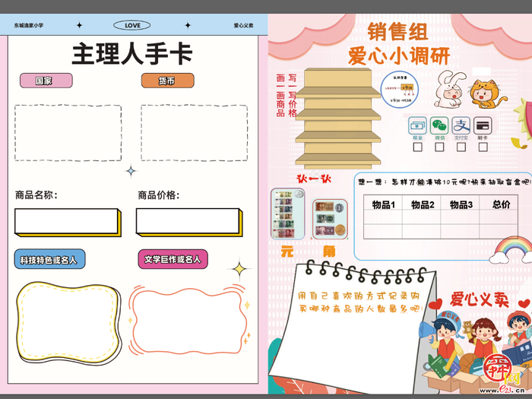Click the Alipay payment icon
The width and height of the screenshot is (532, 399).
(x=461, y=125)
